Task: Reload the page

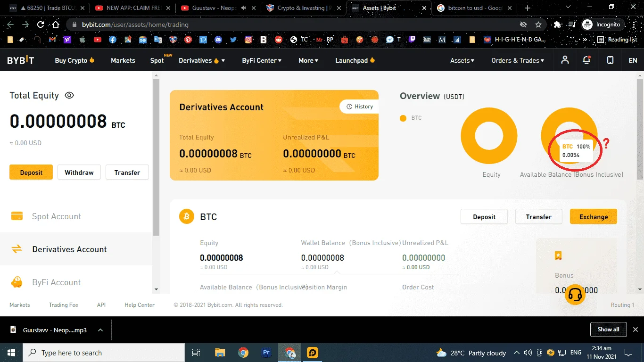Action: tap(41, 25)
